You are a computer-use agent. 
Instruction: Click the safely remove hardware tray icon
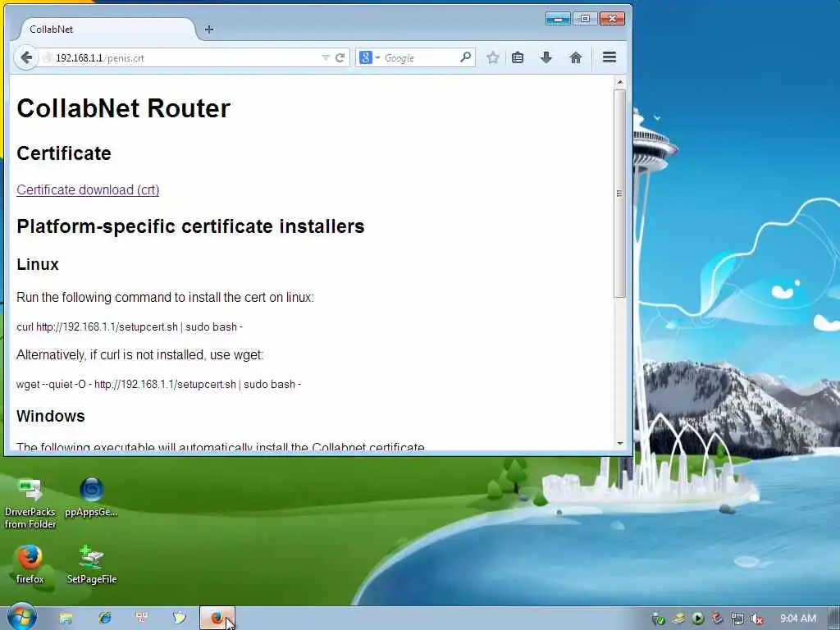click(x=678, y=619)
